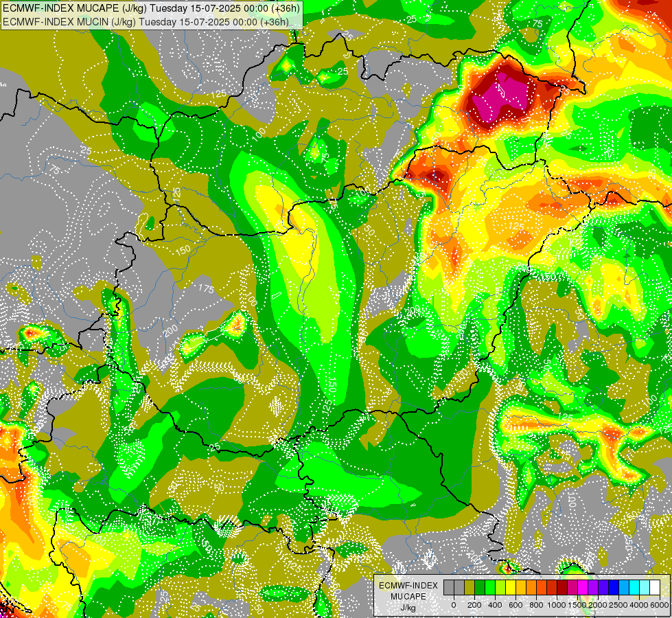Click the "200" legend tick value
The height and width of the screenshot is (618, 672).
pos(474,605)
